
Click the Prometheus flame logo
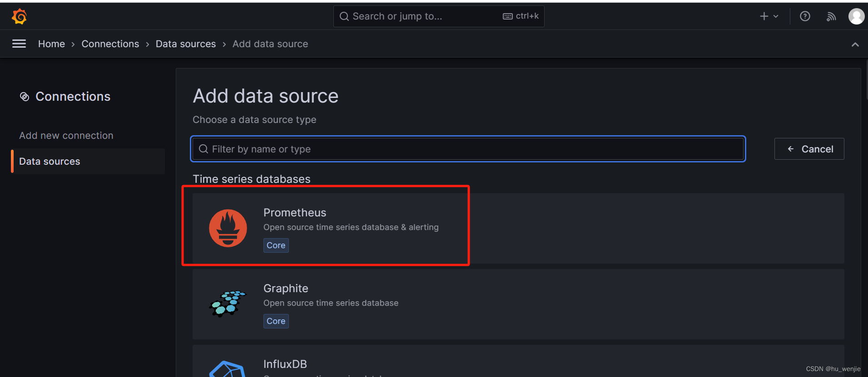coord(228,228)
